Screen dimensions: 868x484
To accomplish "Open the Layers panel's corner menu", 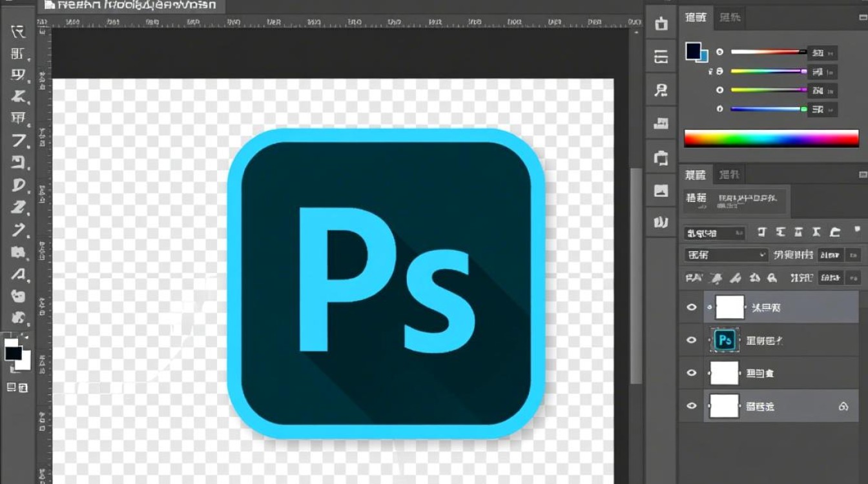I will click(863, 174).
